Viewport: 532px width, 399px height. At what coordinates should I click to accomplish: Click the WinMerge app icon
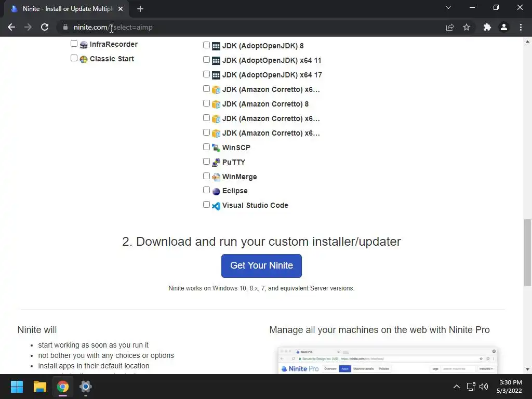click(x=216, y=177)
